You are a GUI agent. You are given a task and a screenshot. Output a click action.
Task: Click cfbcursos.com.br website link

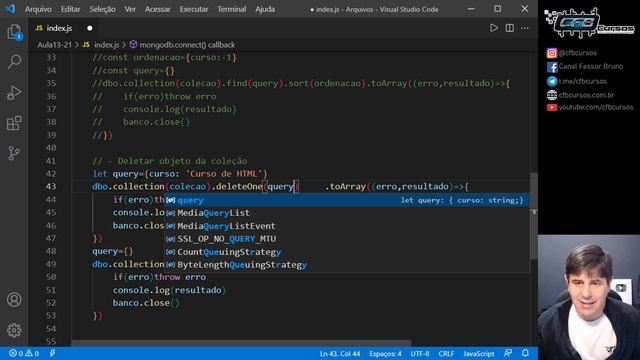pos(580,95)
